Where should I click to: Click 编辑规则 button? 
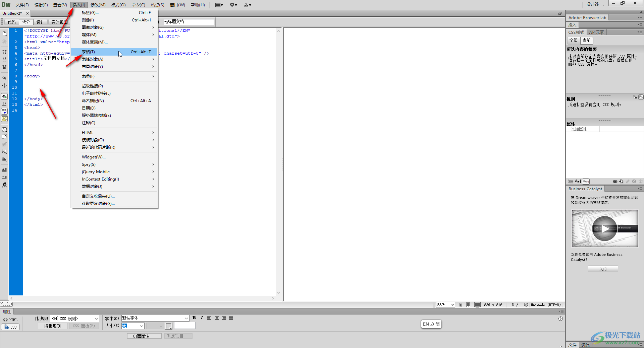(x=53, y=326)
